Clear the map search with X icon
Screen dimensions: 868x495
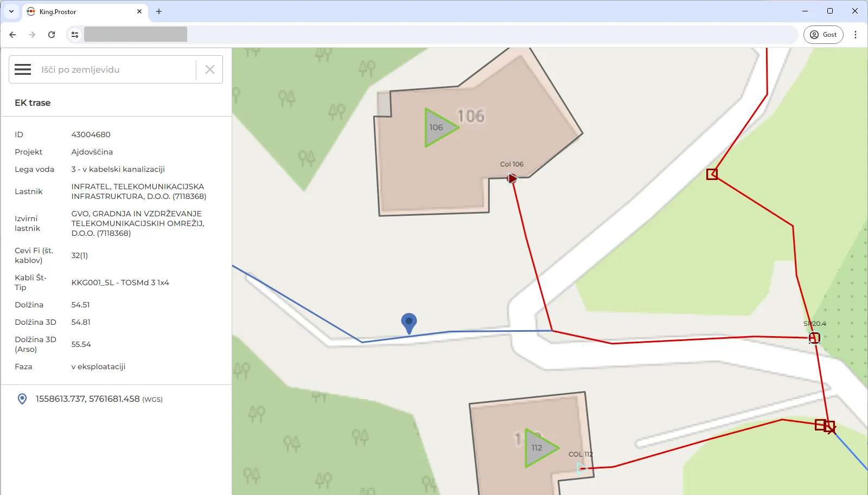[x=210, y=69]
